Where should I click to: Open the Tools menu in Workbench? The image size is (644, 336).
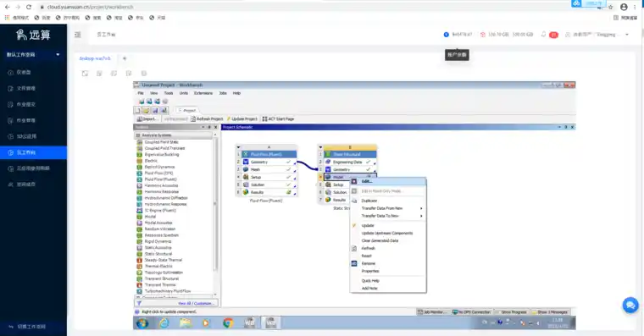click(x=169, y=93)
